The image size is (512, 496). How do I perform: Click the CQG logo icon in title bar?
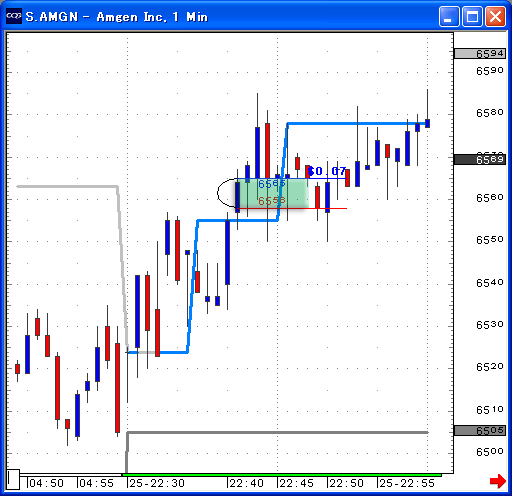coord(14,16)
